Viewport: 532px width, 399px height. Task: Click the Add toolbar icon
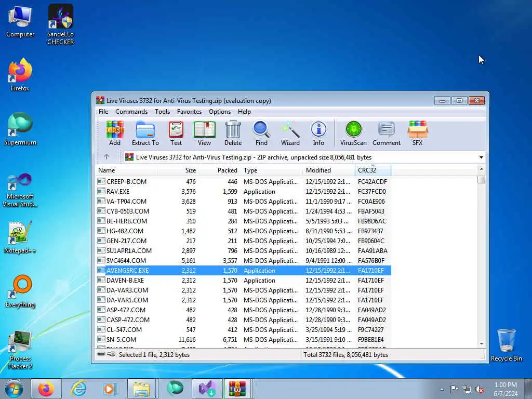(x=115, y=134)
